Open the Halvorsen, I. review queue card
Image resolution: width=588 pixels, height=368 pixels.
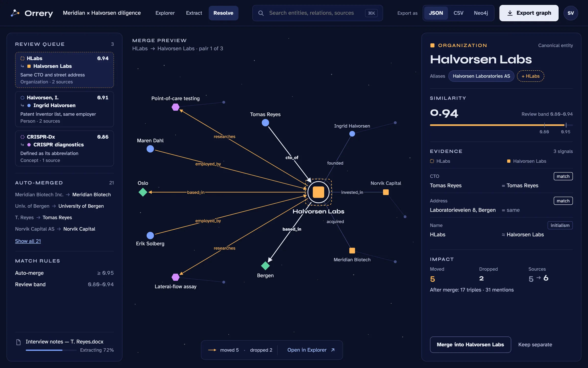64,109
